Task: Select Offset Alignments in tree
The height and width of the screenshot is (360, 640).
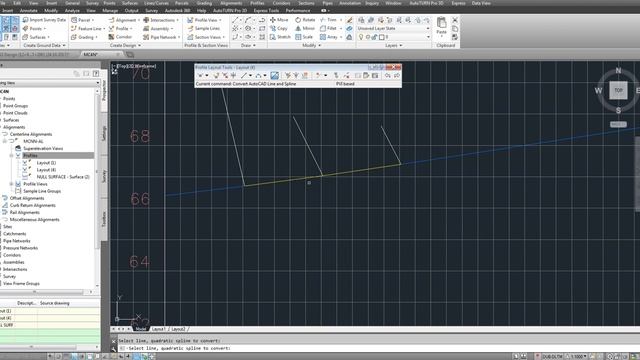Action: pos(27,198)
